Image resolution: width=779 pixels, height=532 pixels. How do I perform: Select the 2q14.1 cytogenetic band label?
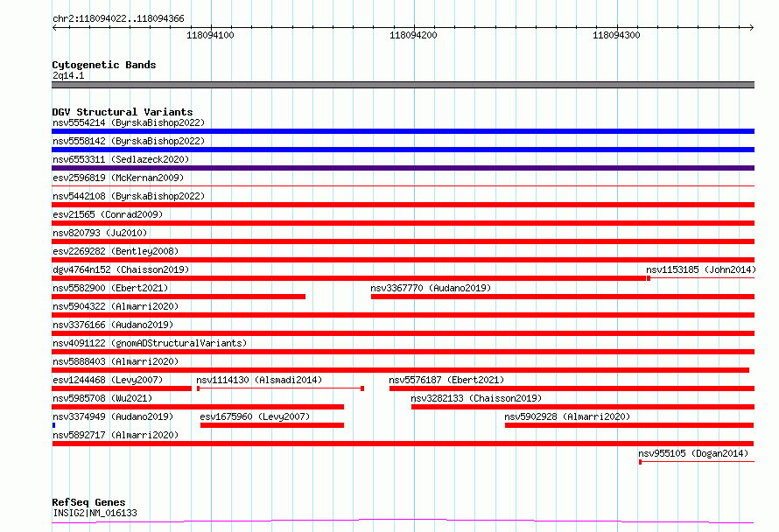point(68,75)
